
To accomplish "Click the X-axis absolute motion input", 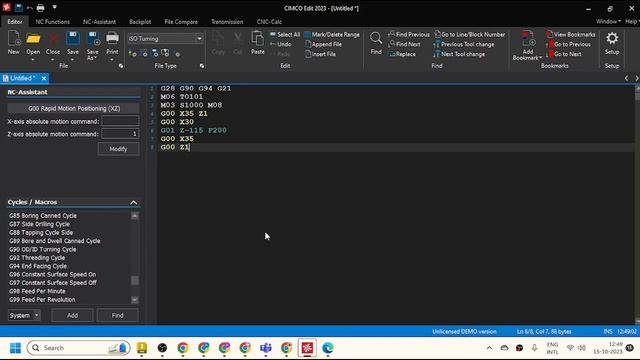I will tap(120, 121).
